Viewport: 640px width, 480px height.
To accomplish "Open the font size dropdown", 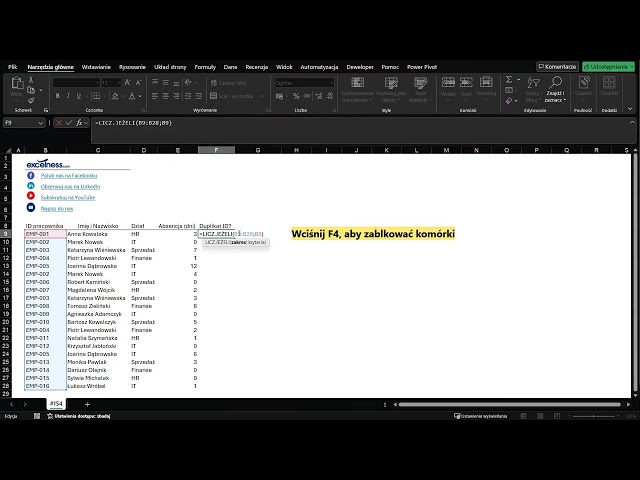I will pos(119,83).
